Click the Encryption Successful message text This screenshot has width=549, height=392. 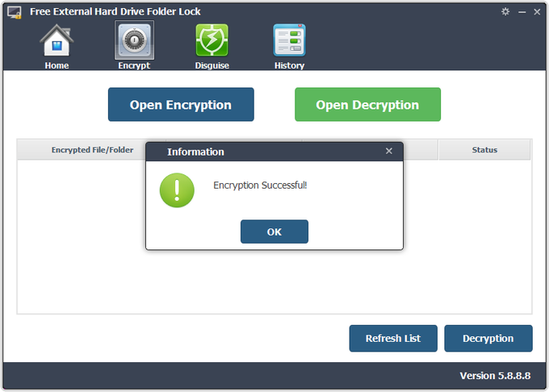(260, 186)
